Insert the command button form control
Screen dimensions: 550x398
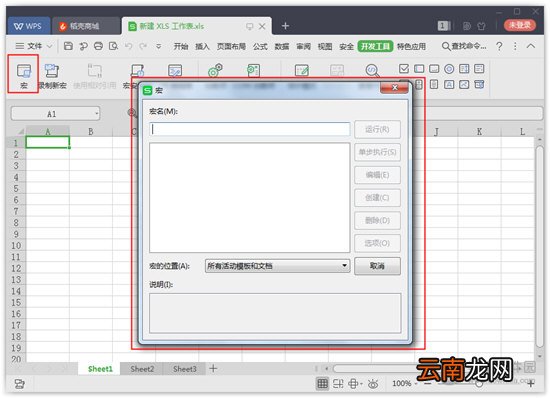[434, 68]
